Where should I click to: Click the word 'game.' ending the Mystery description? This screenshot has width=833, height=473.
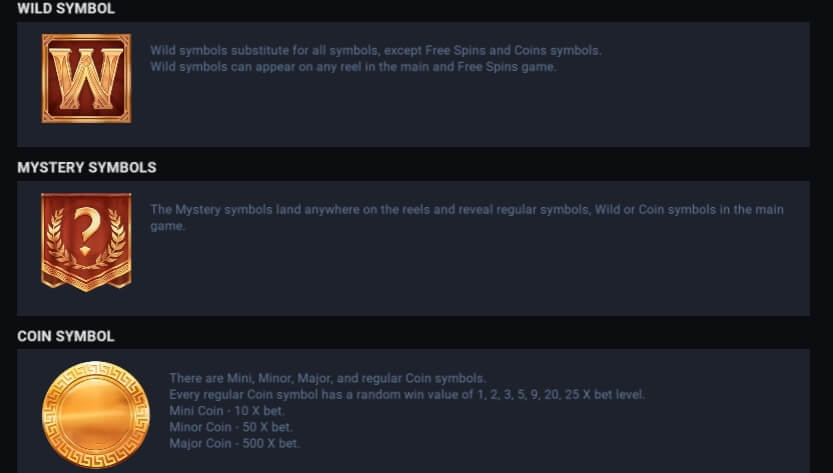click(x=167, y=227)
